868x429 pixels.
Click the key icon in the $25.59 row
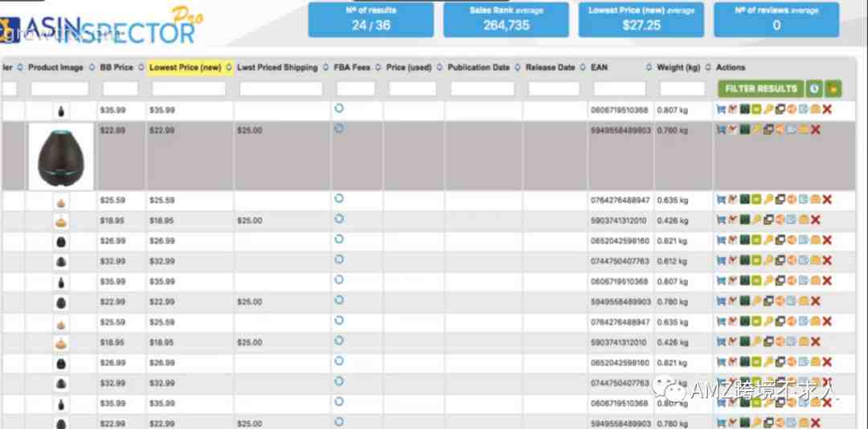[x=768, y=199]
